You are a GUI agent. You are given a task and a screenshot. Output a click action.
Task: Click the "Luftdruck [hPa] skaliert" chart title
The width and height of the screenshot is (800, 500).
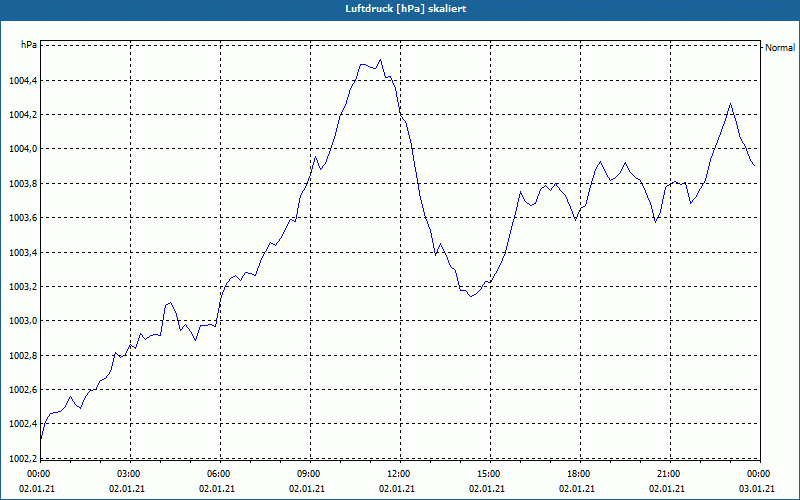pos(406,9)
